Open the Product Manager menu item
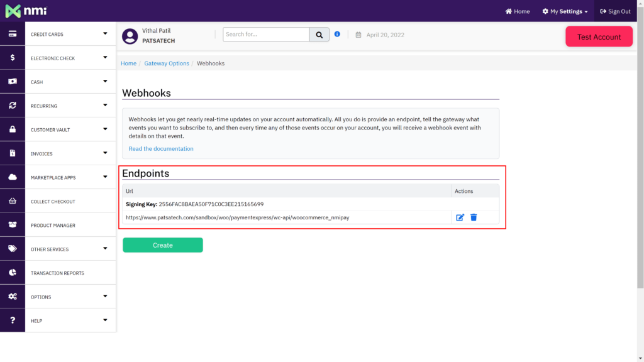644x362 pixels. 53,225
